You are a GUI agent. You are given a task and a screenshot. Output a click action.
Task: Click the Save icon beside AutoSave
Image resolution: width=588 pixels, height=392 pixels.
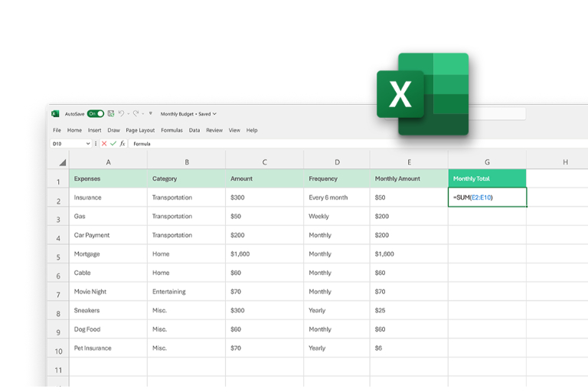pyautogui.click(x=111, y=113)
